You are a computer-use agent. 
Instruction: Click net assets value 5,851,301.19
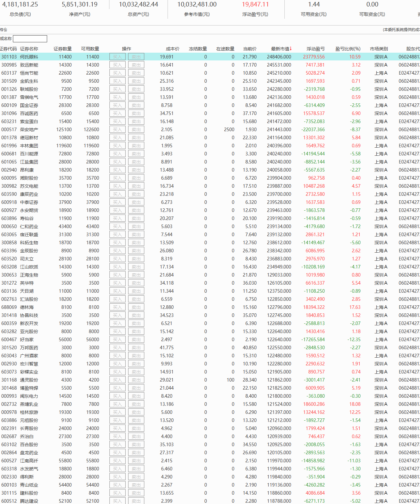(80, 5)
